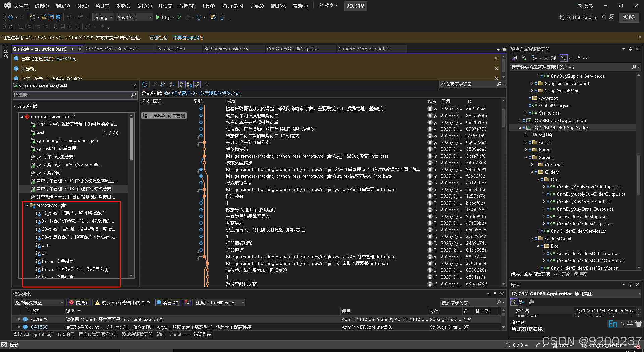Toggle the bookmark icon in the editor toolbar
Screen dimensions: 644x352
click(x=55, y=26)
